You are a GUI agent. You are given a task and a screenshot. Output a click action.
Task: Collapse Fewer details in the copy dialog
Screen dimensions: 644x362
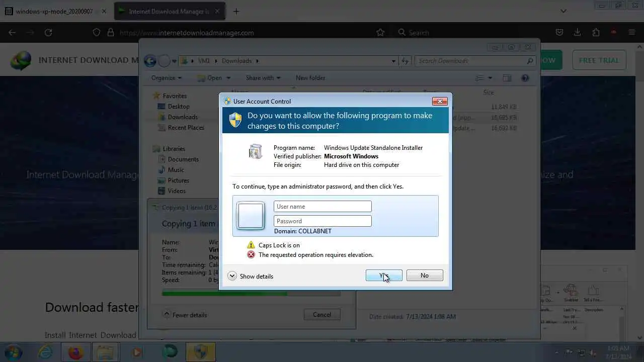pos(185,315)
